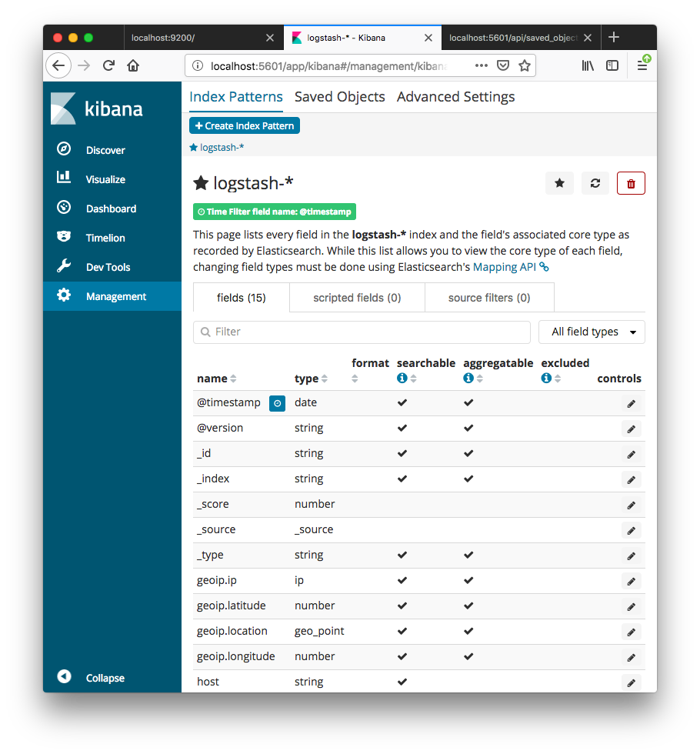Refresh the field list button
This screenshot has width=700, height=754.
pos(595,183)
